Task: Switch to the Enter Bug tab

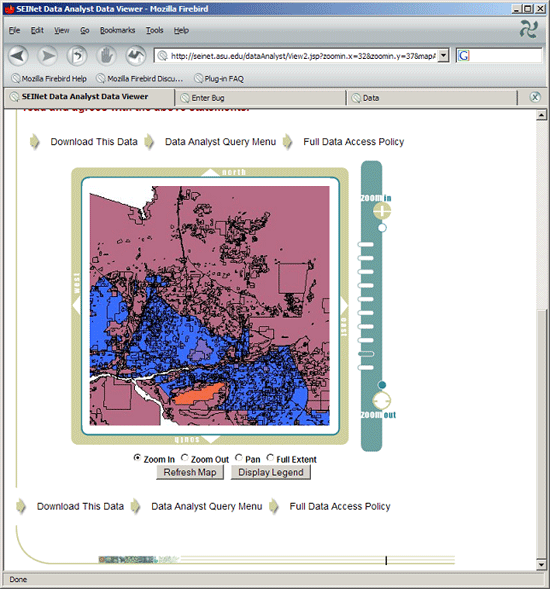Action: pos(260,98)
